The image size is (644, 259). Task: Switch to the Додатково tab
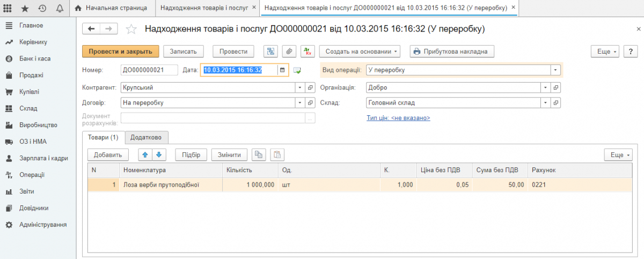(147, 138)
